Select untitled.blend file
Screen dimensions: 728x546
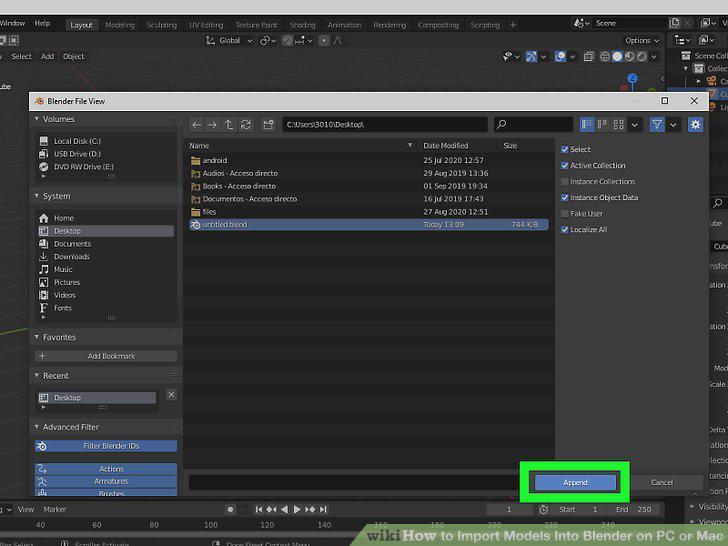tap(369, 225)
